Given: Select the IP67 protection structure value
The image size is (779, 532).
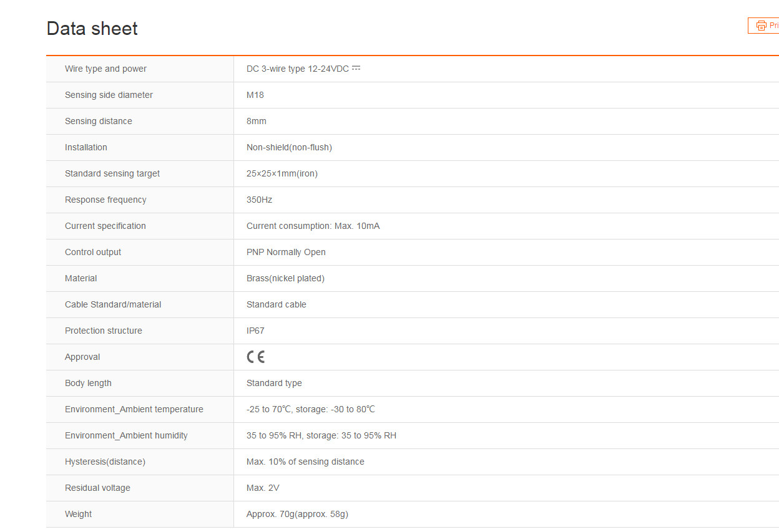Looking at the screenshot, I should (255, 331).
